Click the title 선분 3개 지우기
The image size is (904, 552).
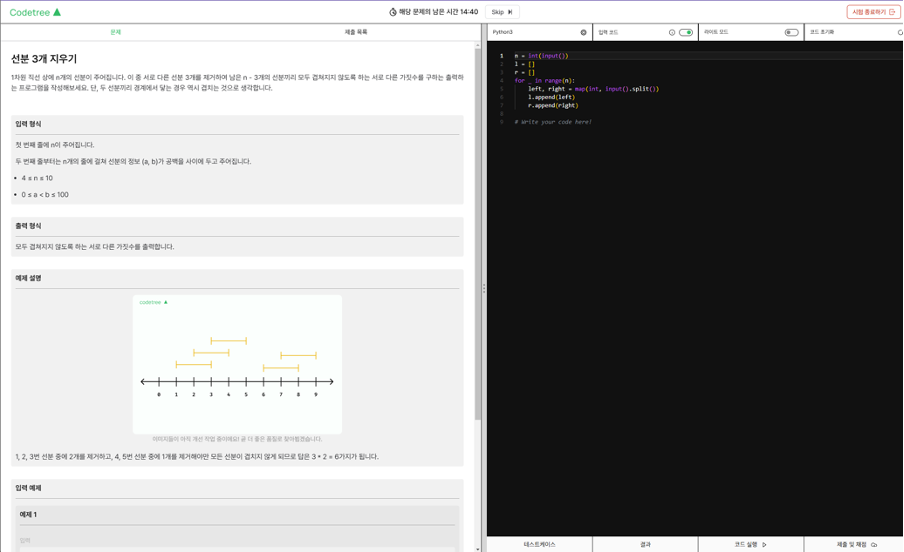(x=44, y=59)
